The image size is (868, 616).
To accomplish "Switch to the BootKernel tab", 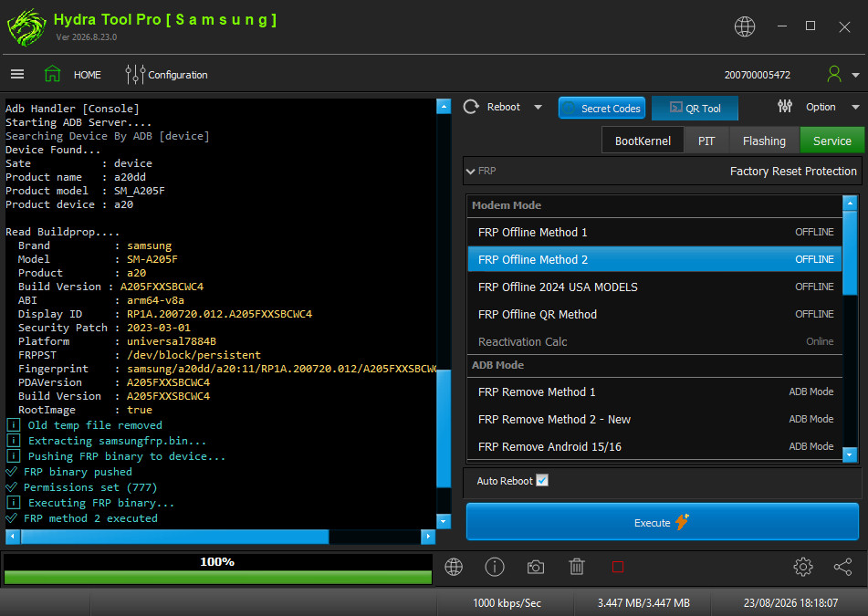I will (643, 141).
